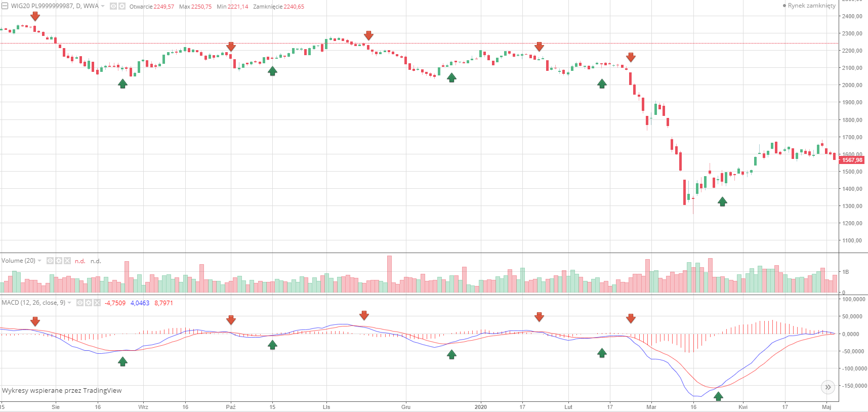This screenshot has width=868, height=412.
Task: Click the current price label 1567,98
Action: click(852, 160)
